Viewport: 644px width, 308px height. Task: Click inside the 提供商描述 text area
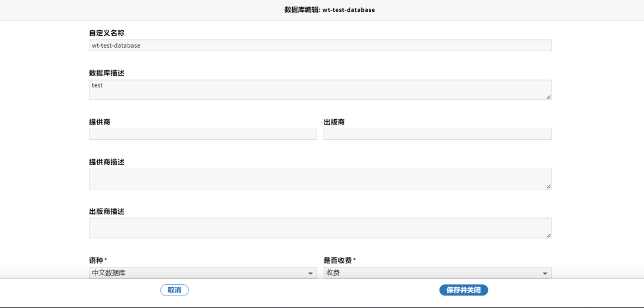[320, 179]
